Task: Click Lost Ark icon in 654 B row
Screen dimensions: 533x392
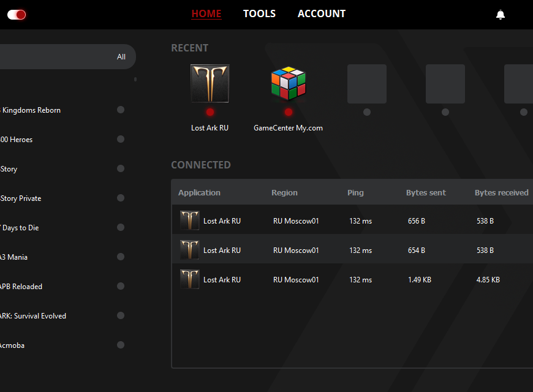Action: click(x=190, y=249)
